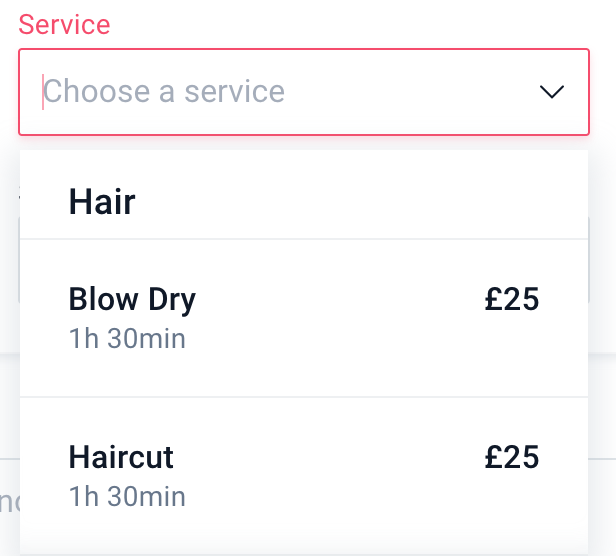
Task: Click the Blow Dry row's empty middle area
Action: coord(340,318)
